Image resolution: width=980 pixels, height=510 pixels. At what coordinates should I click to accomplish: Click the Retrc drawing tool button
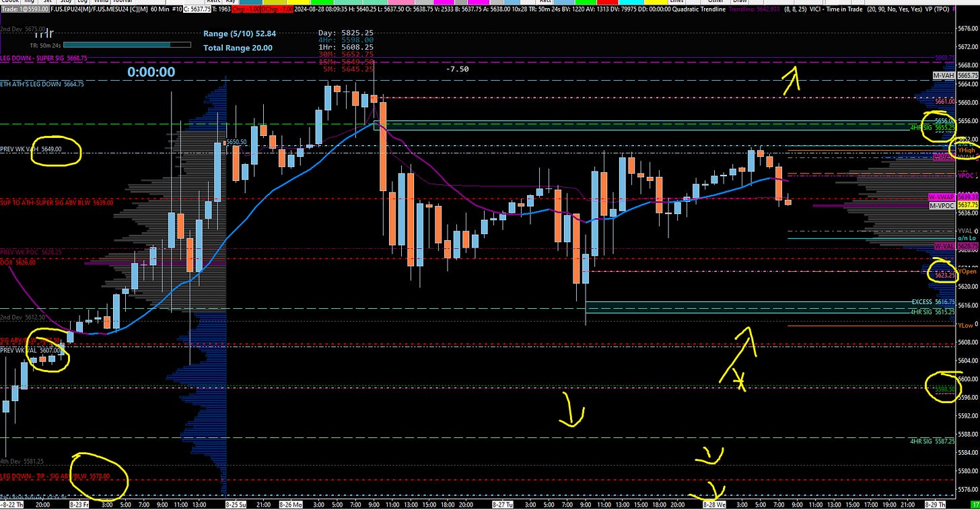[214, 3]
